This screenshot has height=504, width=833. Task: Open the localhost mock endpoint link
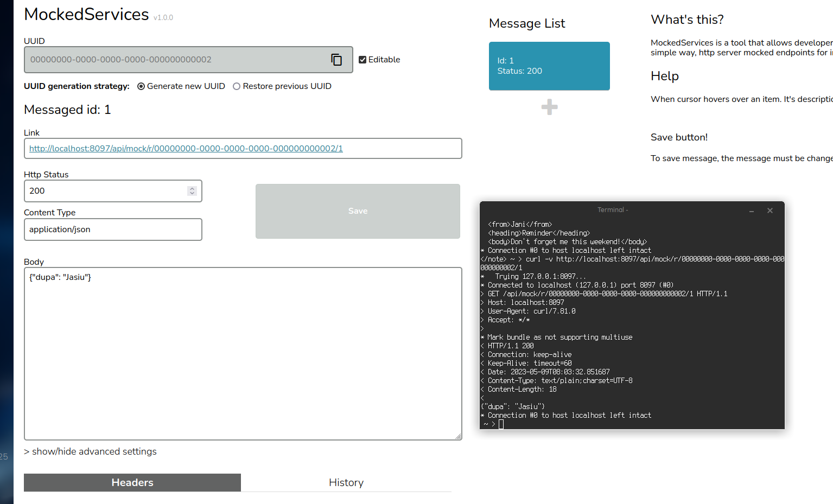click(x=186, y=149)
